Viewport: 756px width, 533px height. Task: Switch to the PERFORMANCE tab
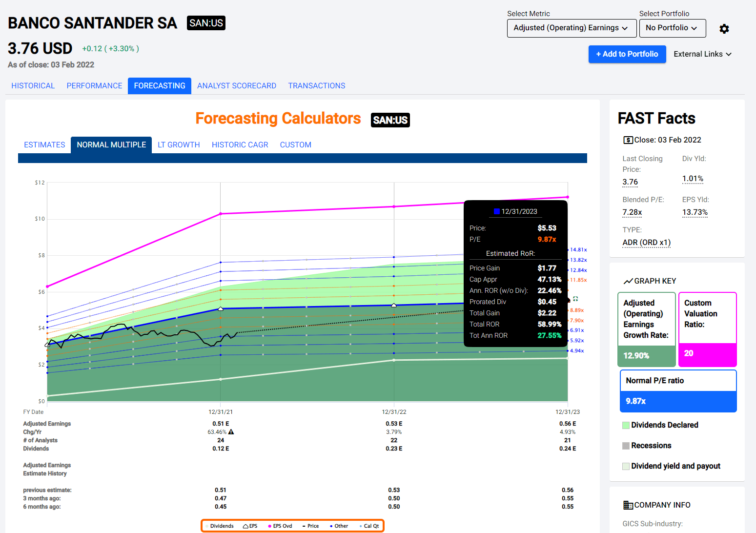[x=94, y=86]
